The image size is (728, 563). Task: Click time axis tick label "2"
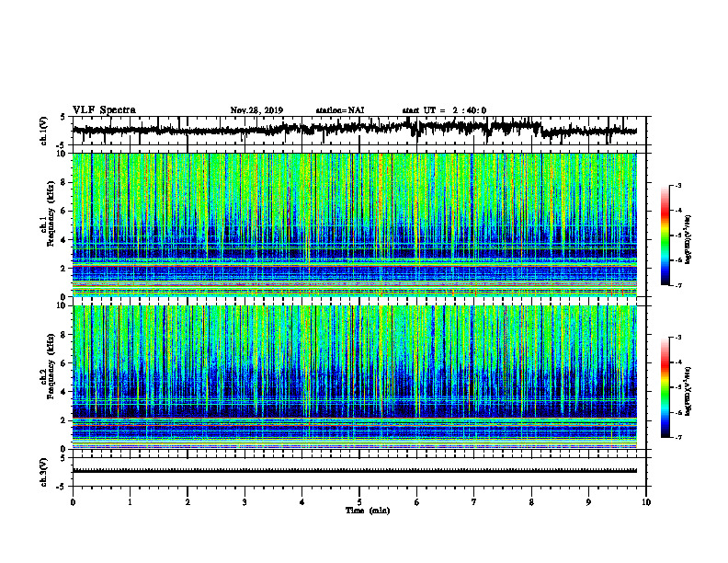pyautogui.click(x=188, y=502)
